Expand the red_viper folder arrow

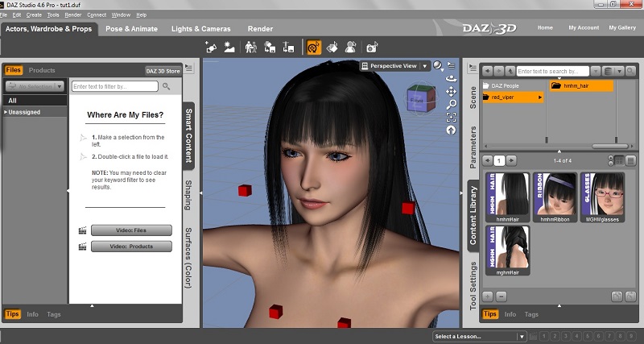[539, 97]
